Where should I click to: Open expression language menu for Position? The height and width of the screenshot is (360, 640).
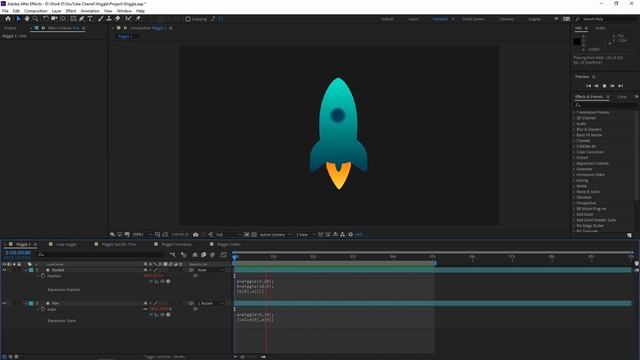tap(168, 281)
